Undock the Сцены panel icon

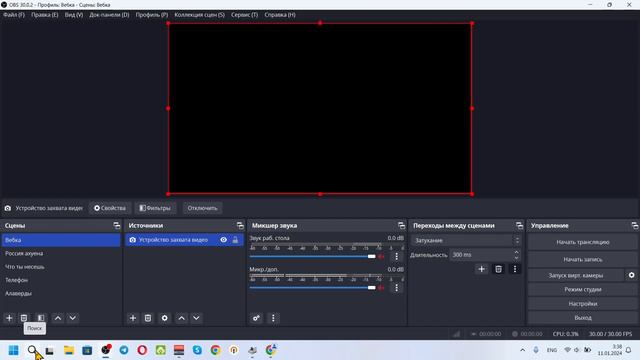click(x=117, y=225)
